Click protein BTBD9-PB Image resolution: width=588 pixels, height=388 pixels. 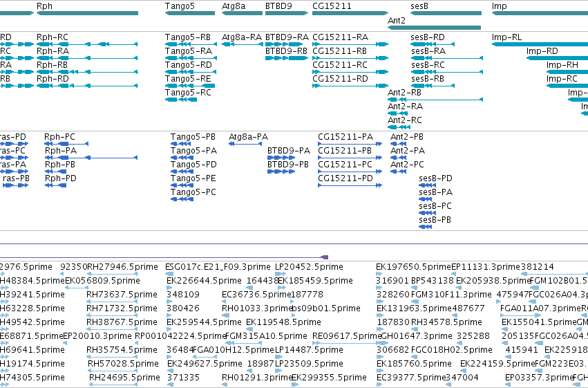[x=281, y=172]
